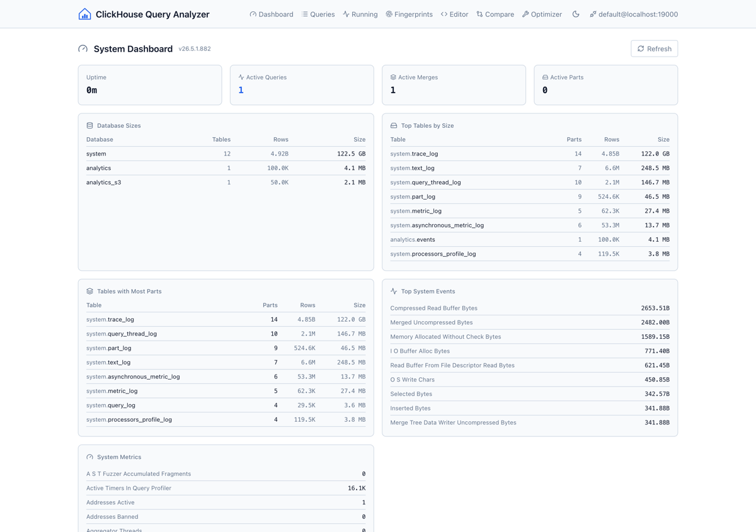This screenshot has width=756, height=532.
Task: Click the ClickHouse Query Analyzer house logo
Action: (84, 14)
